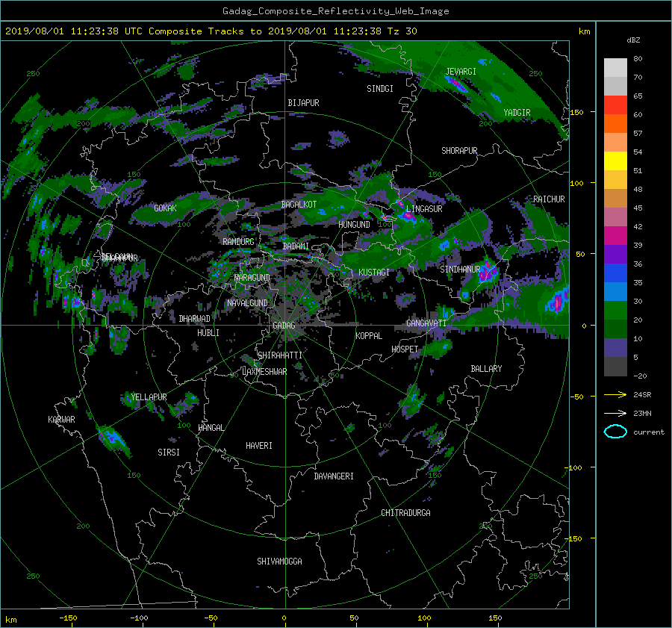This screenshot has height=628, width=672.
Task: Select the magenta dBZ legend swatch
Action: point(615,236)
